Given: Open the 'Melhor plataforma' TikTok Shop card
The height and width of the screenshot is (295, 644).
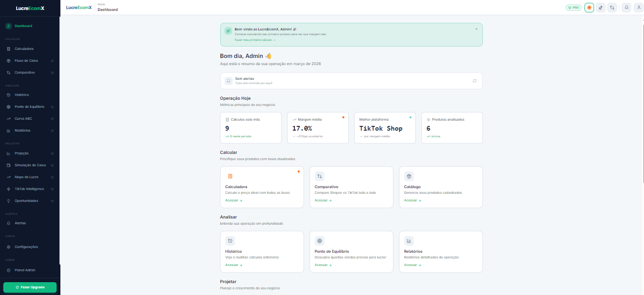Looking at the screenshot, I should [385, 128].
